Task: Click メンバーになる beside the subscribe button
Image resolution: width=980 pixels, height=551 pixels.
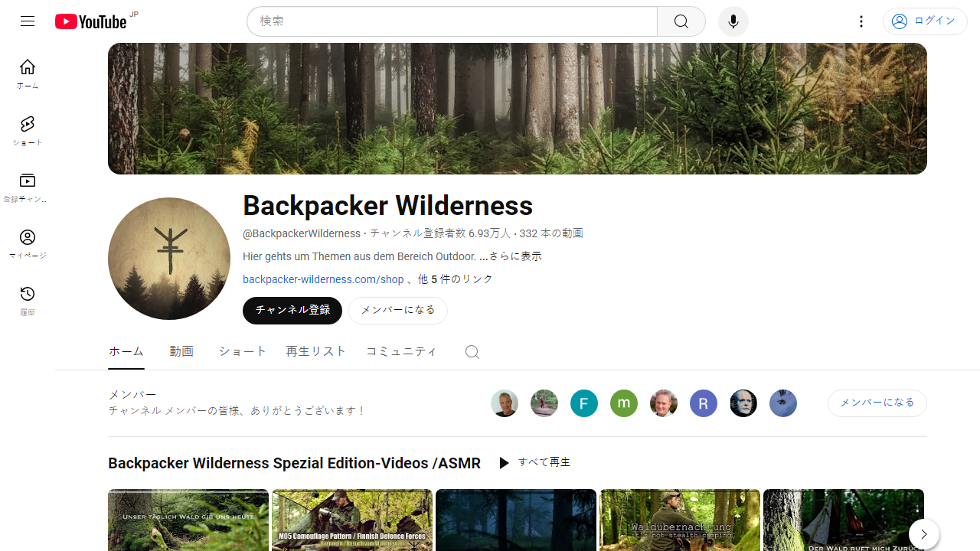Action: [398, 311]
